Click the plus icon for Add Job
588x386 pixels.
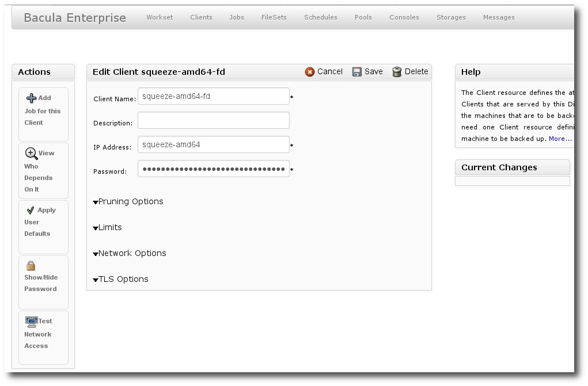31,98
